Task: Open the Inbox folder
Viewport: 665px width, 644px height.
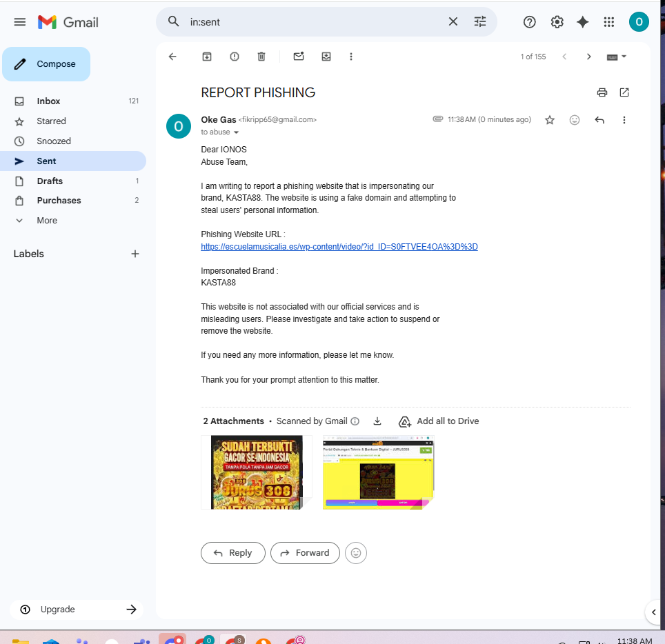Action: point(73,101)
